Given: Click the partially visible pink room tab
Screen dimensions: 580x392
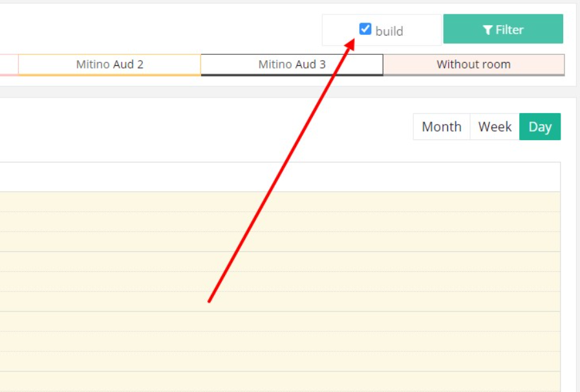Looking at the screenshot, I should pos(9,65).
